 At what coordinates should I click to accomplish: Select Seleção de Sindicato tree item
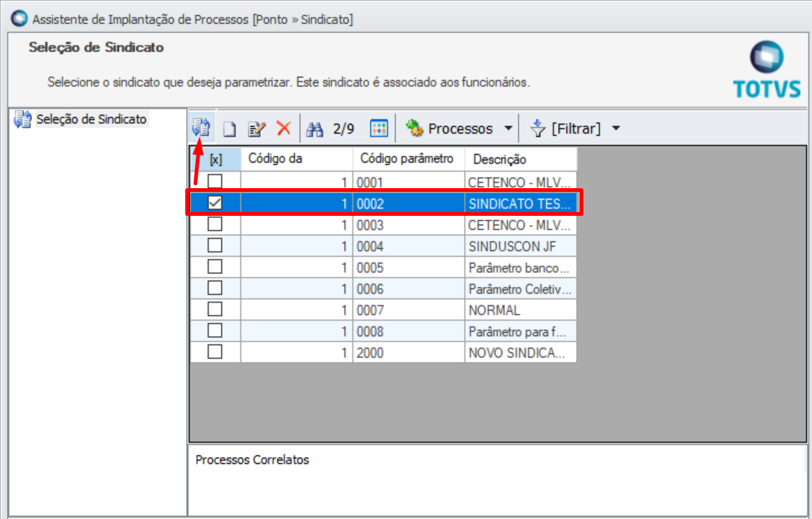(91, 119)
